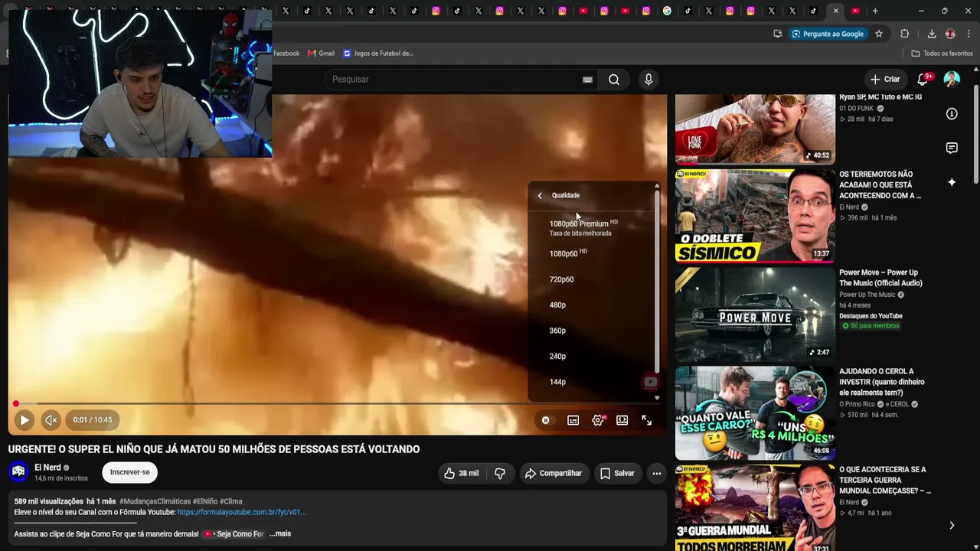Viewport: 980px width, 551px height.
Task: Open the comments icon in side panel
Action: (x=952, y=148)
